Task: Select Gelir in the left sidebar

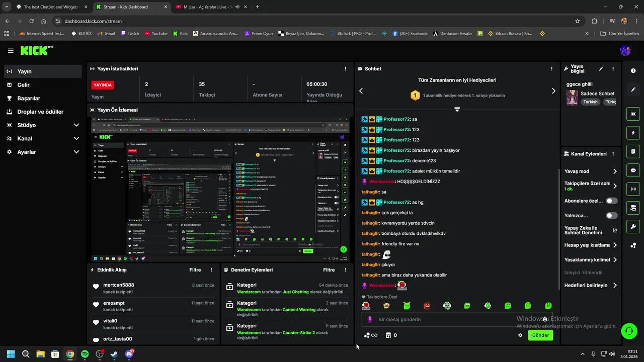Action: click(43, 85)
